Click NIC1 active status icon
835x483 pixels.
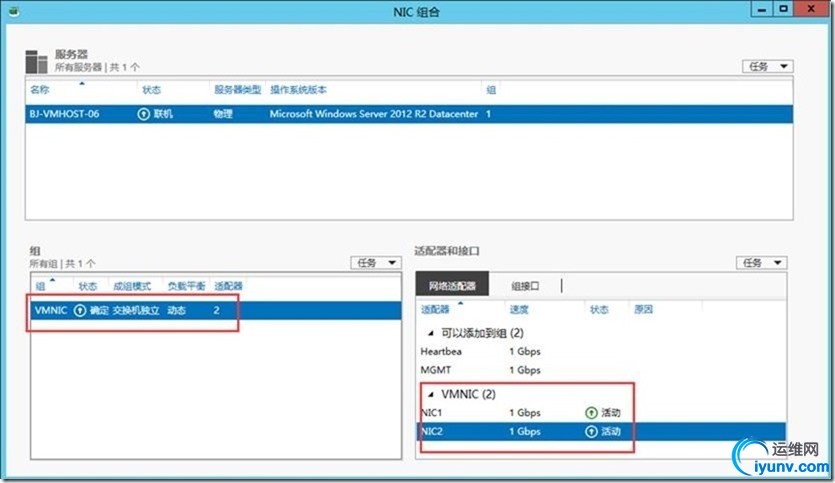coord(591,413)
